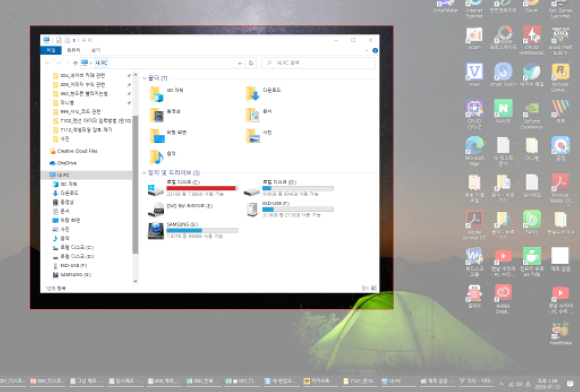
Task: Click the red C: drive usage bar
Action: coord(202,188)
